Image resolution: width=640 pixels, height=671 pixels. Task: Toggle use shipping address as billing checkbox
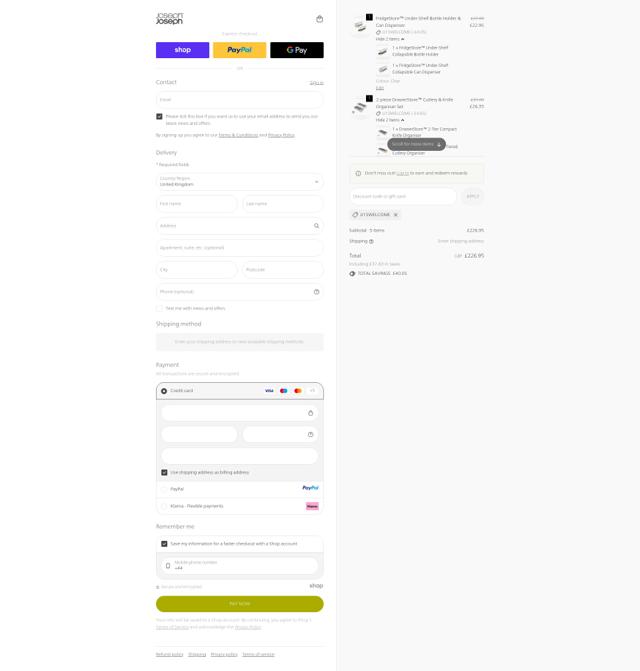click(x=164, y=472)
